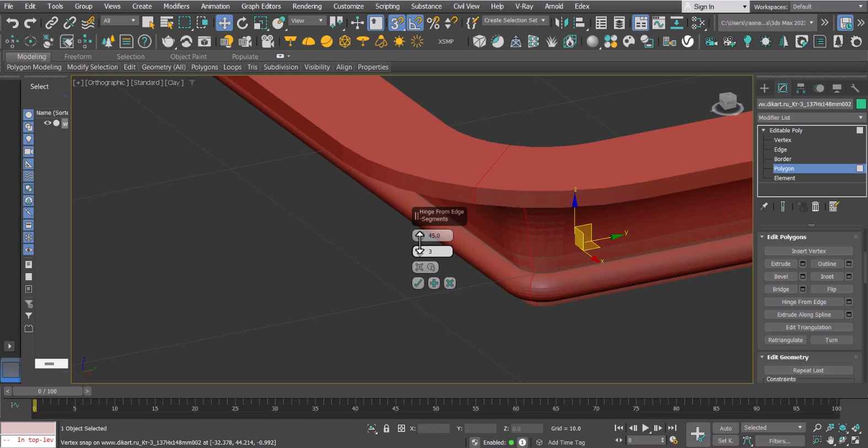Confirm Hinge From Edge with the checkmark
Image resolution: width=868 pixels, height=448 pixels.
point(418,283)
